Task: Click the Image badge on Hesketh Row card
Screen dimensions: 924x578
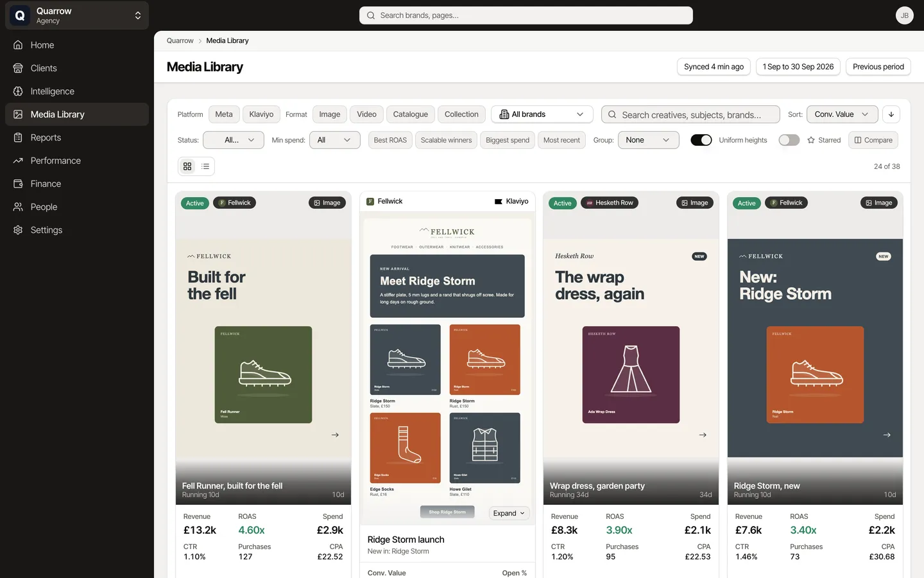Action: pos(695,203)
